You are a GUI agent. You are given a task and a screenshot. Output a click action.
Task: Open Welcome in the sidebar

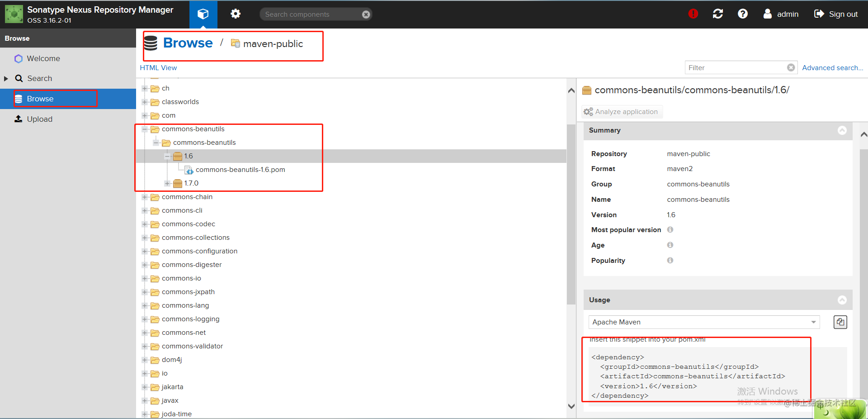[43, 58]
